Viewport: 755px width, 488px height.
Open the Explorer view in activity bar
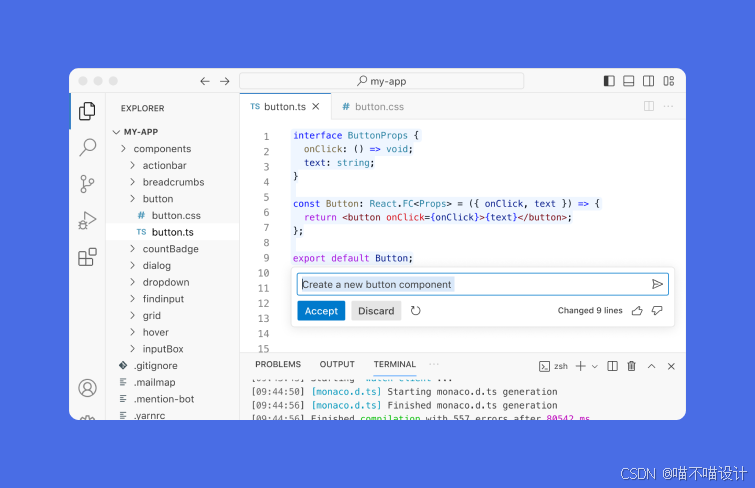(87, 111)
